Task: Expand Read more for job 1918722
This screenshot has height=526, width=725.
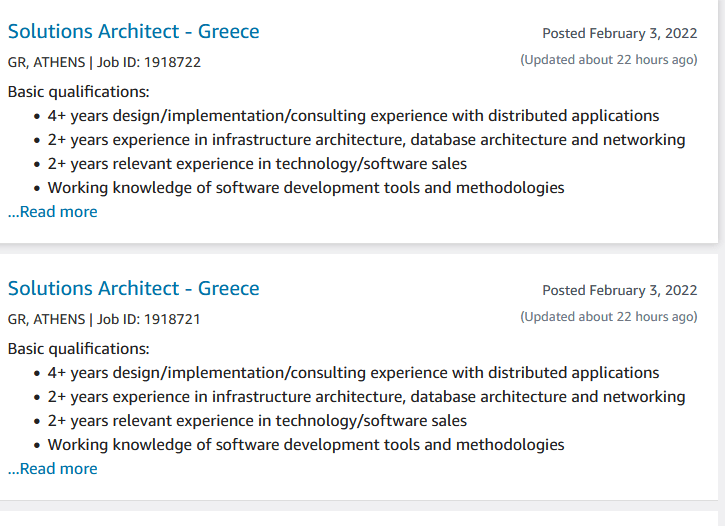Action: pos(53,212)
